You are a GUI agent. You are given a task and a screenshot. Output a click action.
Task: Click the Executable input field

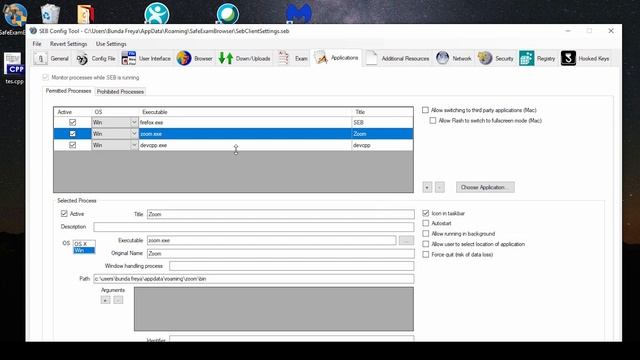click(x=271, y=240)
